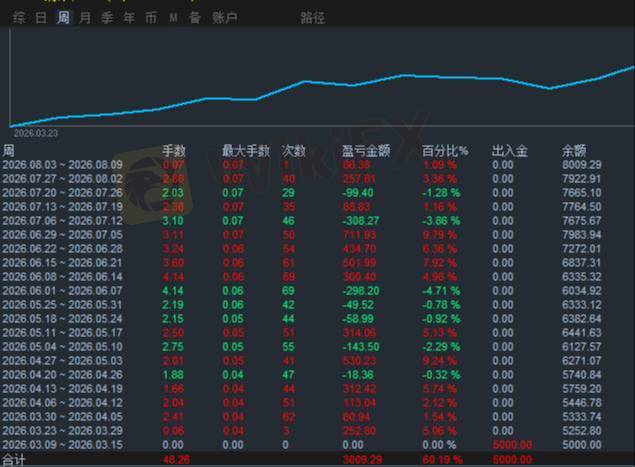Click profit/loss value -99.40
The image size is (635, 467).
(x=358, y=193)
